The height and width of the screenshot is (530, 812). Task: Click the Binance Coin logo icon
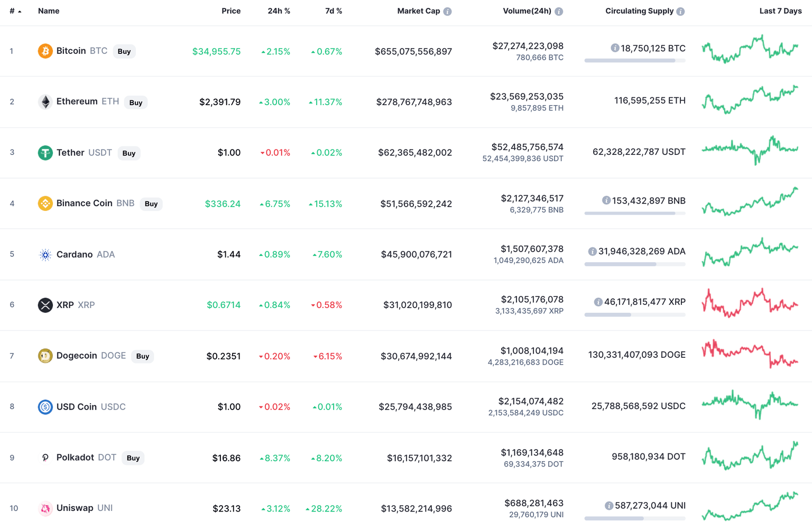45,203
